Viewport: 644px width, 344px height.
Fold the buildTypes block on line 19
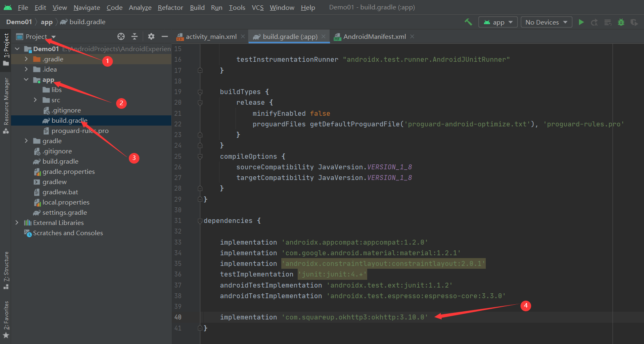(x=200, y=92)
